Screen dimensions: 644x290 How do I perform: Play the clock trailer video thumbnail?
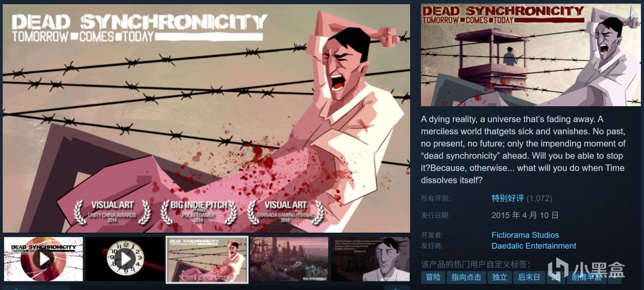click(x=125, y=259)
